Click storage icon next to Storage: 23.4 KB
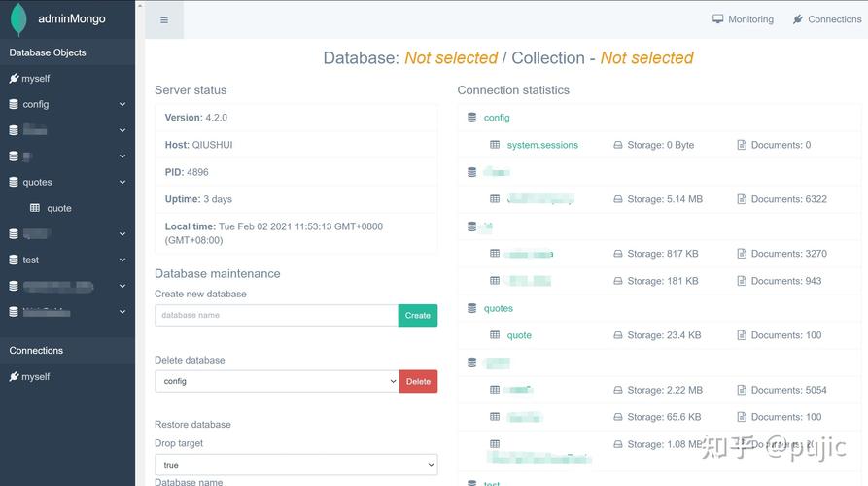The image size is (868, 486). click(x=618, y=335)
